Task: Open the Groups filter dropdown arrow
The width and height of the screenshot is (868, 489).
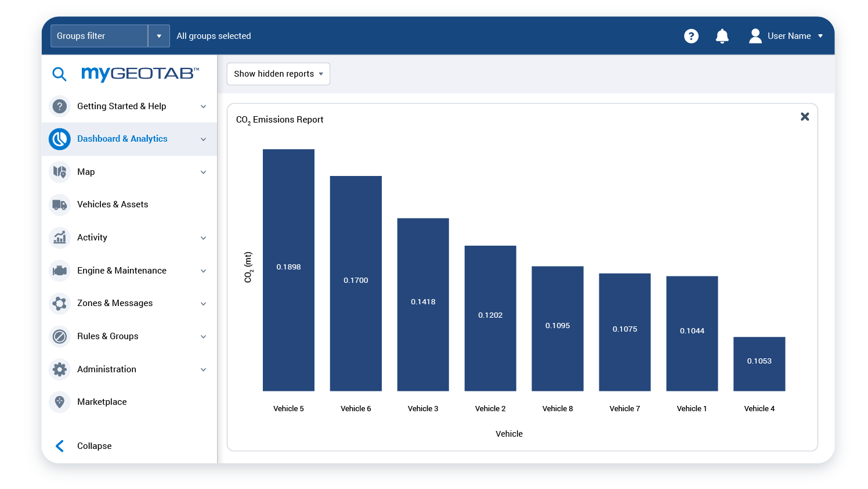Action: (x=159, y=36)
